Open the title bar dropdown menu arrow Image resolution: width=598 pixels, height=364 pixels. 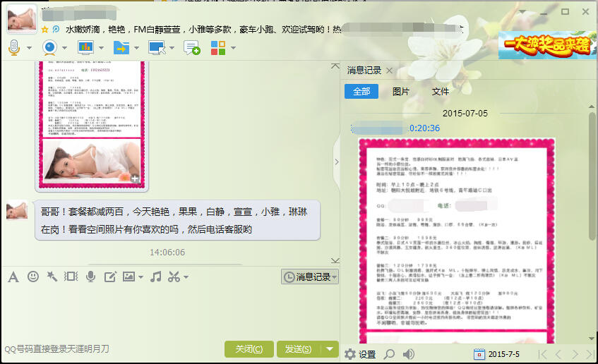522,11
